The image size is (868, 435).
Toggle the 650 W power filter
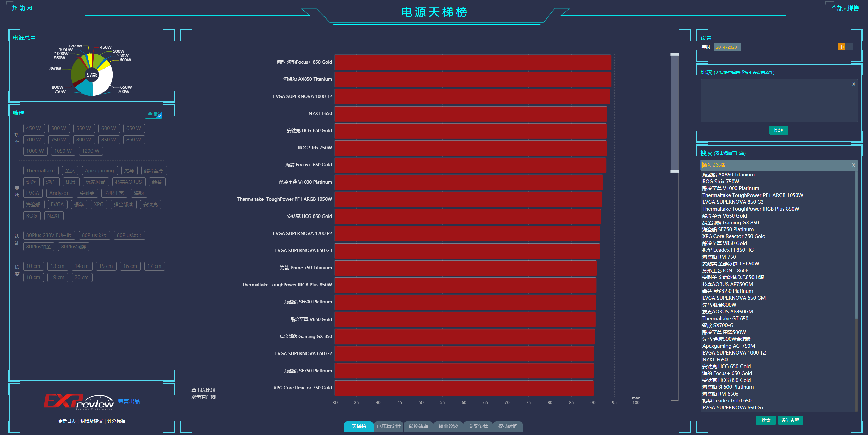(x=134, y=128)
